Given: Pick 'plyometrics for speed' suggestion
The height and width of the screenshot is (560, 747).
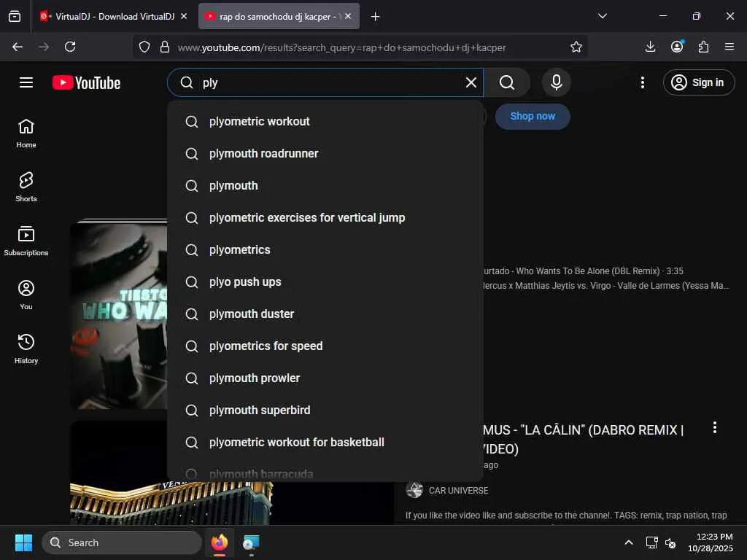Looking at the screenshot, I should (x=325, y=346).
